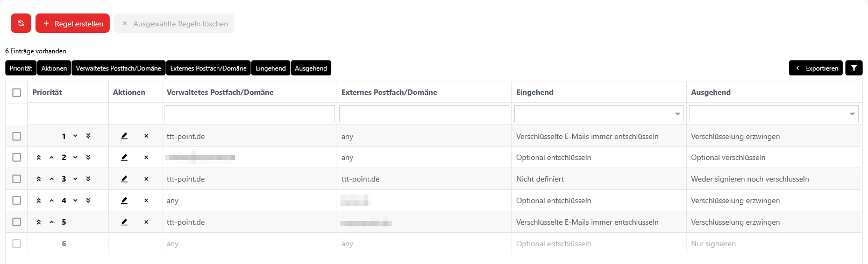Sort by the Priorität column header
Image resolution: width=868 pixels, height=264 pixels.
[47, 92]
